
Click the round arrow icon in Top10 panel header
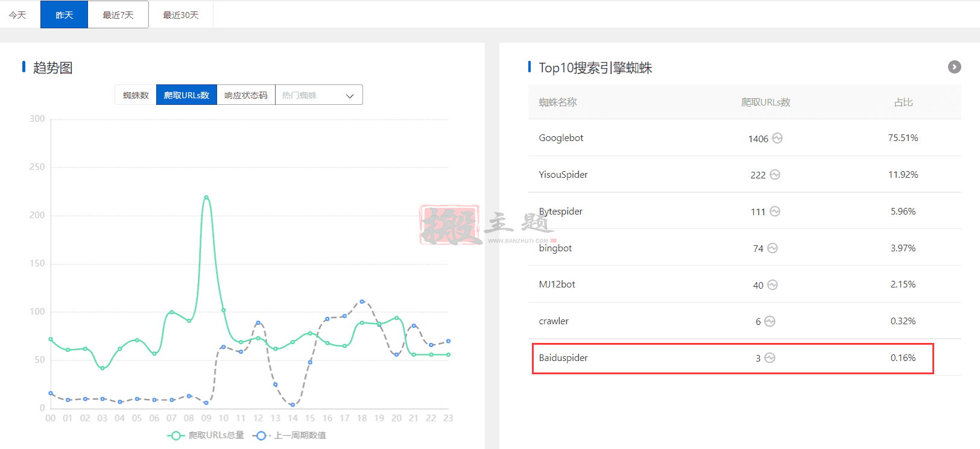click(954, 67)
